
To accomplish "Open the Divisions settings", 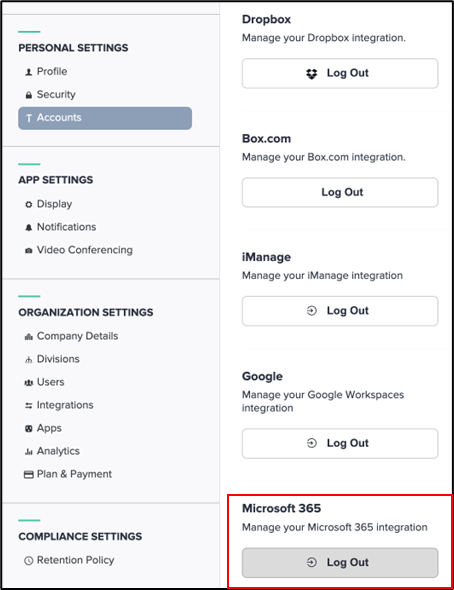I will point(58,359).
